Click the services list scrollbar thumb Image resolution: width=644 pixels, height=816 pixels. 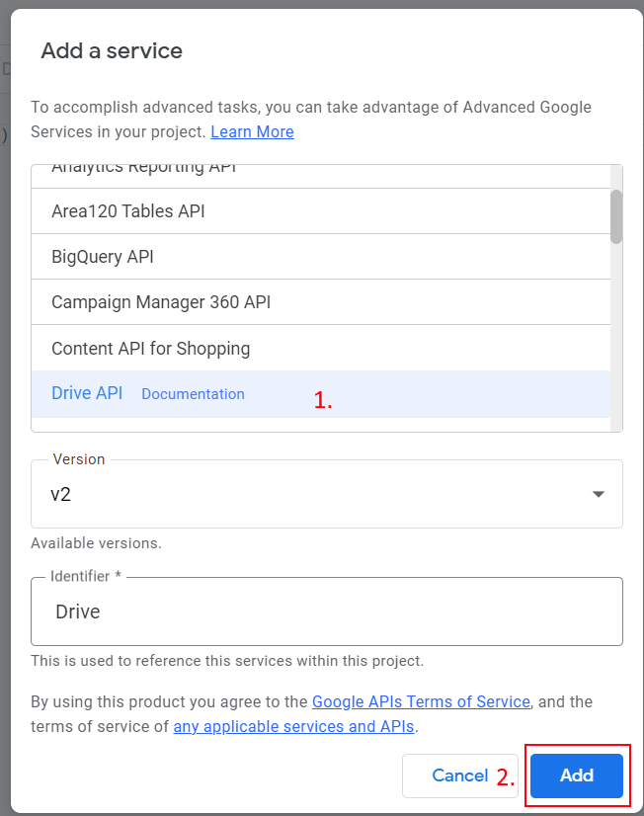[x=616, y=215]
